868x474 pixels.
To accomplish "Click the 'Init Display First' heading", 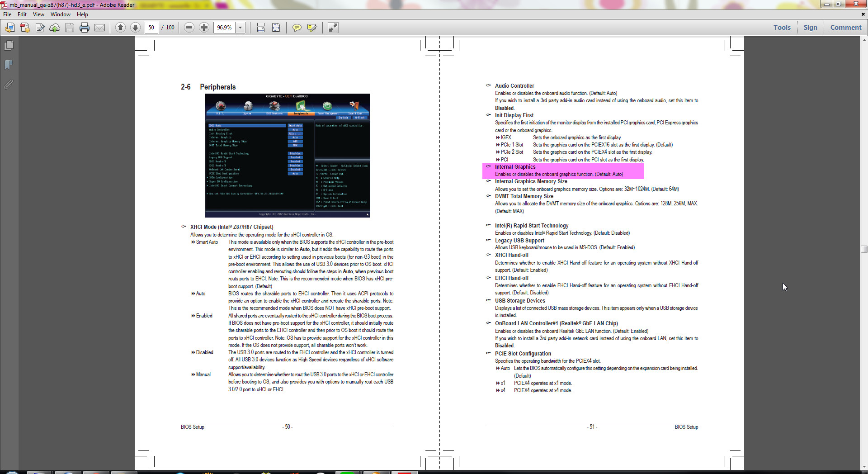I will [x=514, y=115].
